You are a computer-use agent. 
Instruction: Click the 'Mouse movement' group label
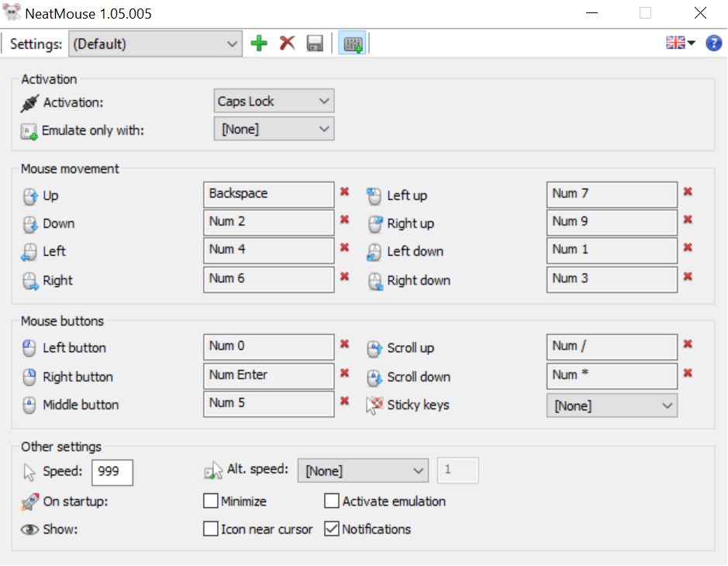coord(70,168)
